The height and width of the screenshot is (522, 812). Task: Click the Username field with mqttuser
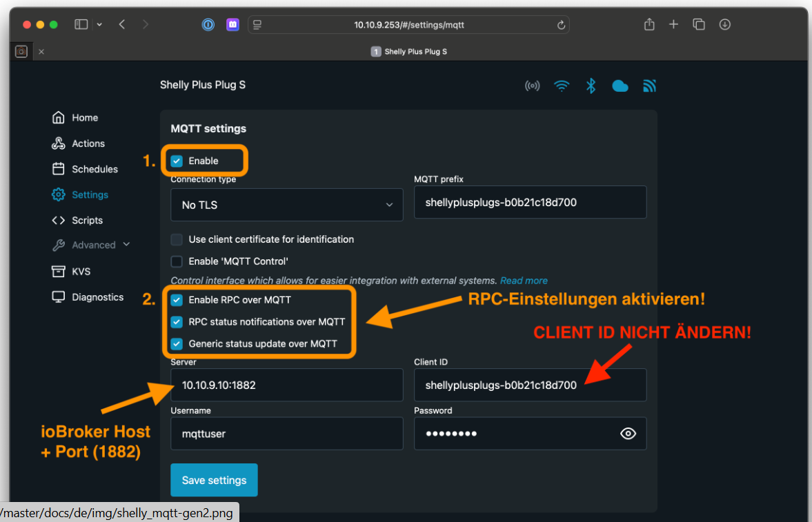click(x=287, y=434)
